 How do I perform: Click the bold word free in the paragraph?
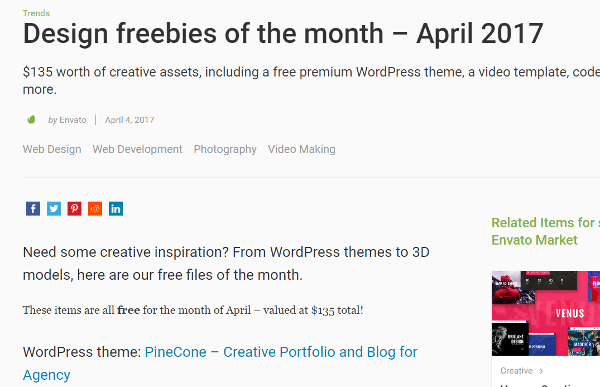pos(129,310)
